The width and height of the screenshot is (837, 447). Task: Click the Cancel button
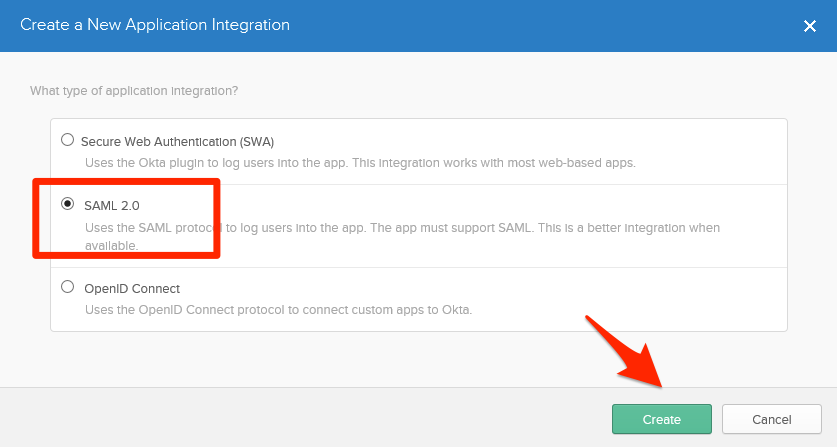click(771, 419)
